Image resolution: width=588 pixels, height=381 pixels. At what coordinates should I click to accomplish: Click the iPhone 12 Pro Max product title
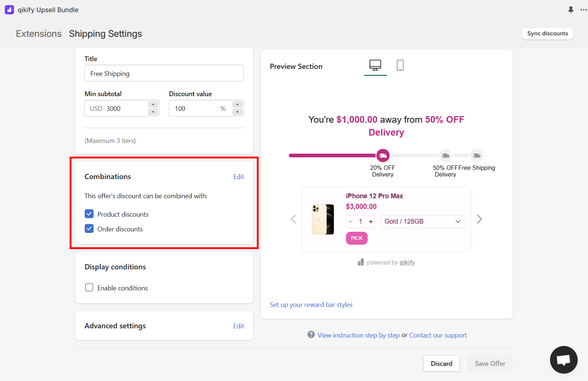coord(374,196)
